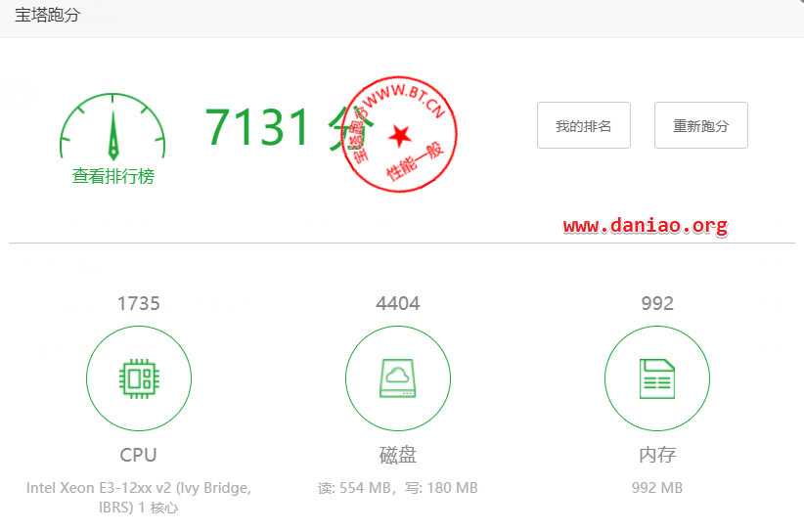Viewport: 804px width, 532px height.
Task: Click the memory document icon
Action: coord(657,378)
